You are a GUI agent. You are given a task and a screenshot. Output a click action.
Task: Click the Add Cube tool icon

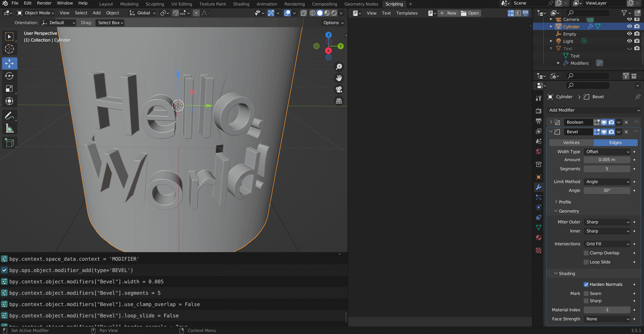click(x=9, y=143)
